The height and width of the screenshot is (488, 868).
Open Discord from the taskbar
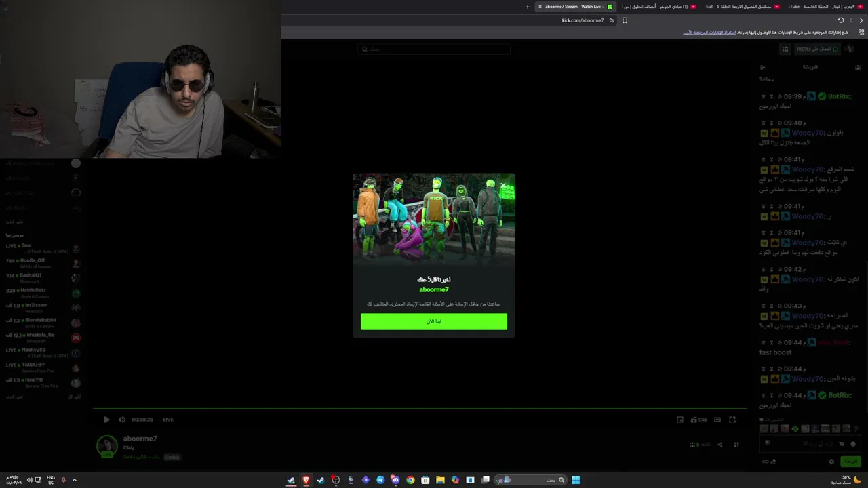[x=395, y=480]
